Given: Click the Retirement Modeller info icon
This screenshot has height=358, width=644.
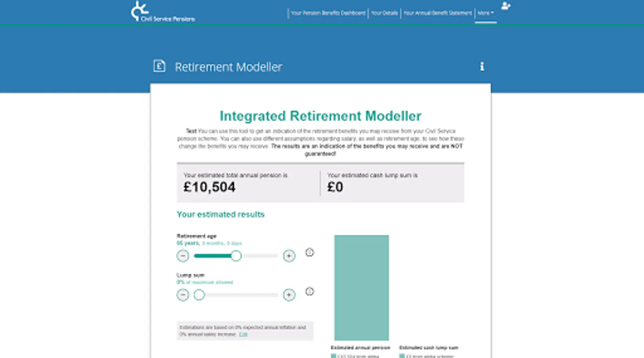Looking at the screenshot, I should 482,66.
